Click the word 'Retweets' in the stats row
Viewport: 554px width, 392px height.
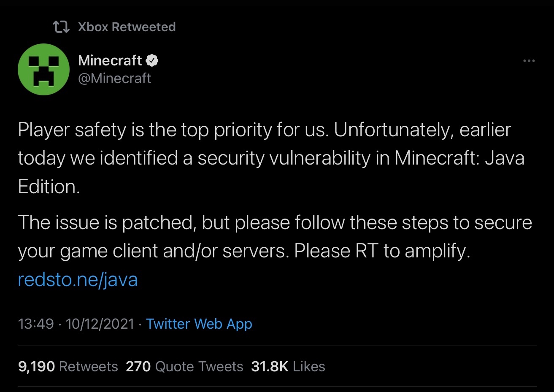tap(89, 366)
